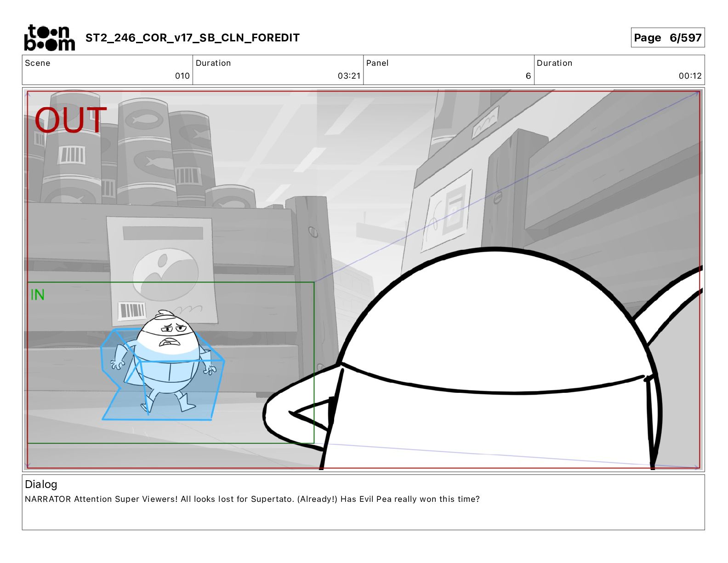Select the title ST2_246_COR_v17_SB_CLN_FOREDIT

(x=193, y=38)
